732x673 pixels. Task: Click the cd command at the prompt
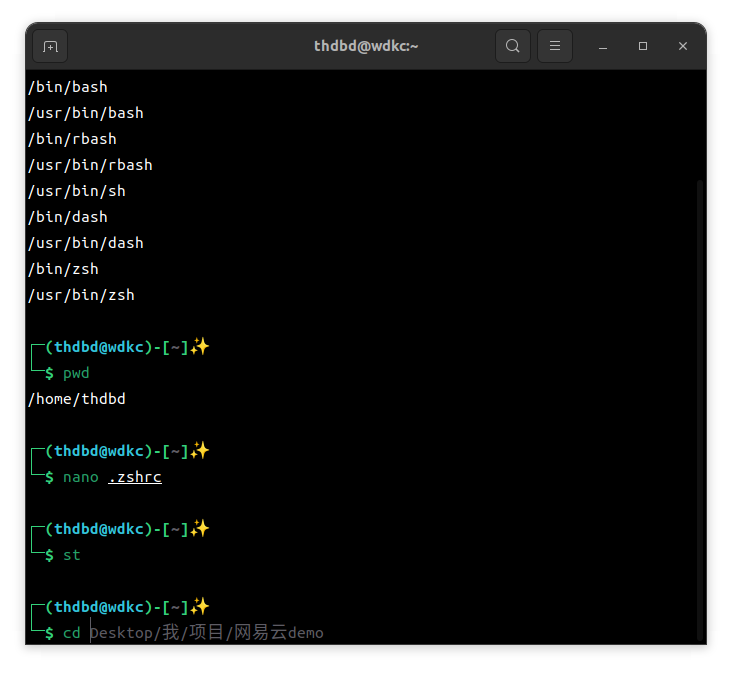[x=72, y=633]
